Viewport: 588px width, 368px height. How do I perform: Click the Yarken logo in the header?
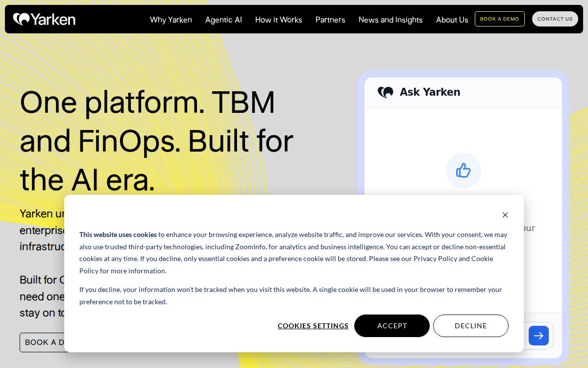coord(44,19)
